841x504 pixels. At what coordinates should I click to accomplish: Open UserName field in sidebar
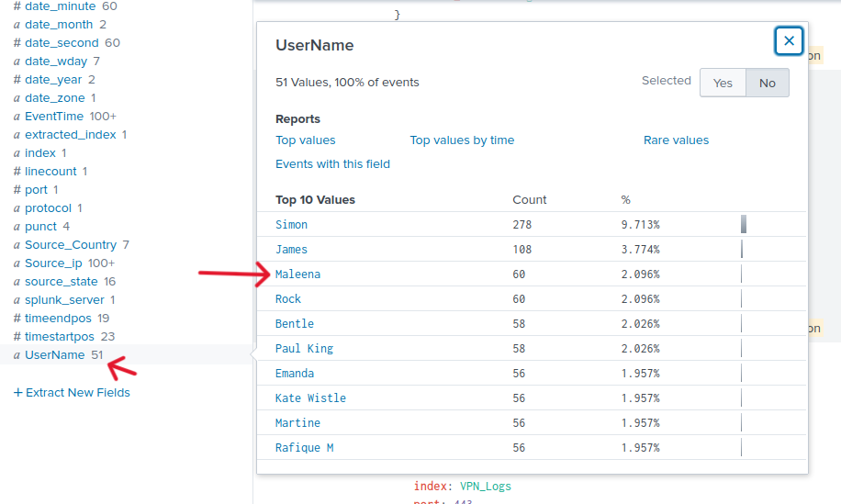tap(54, 355)
